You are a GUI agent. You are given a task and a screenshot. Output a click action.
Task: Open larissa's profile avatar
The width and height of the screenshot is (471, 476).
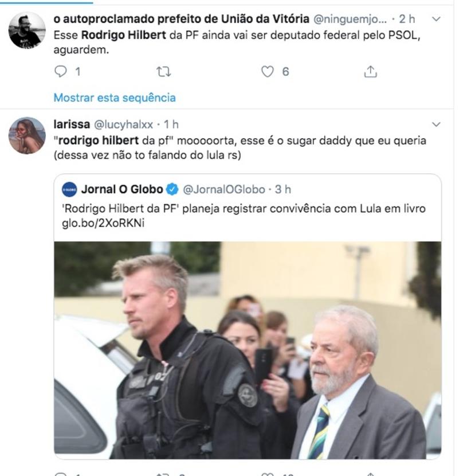click(27, 136)
